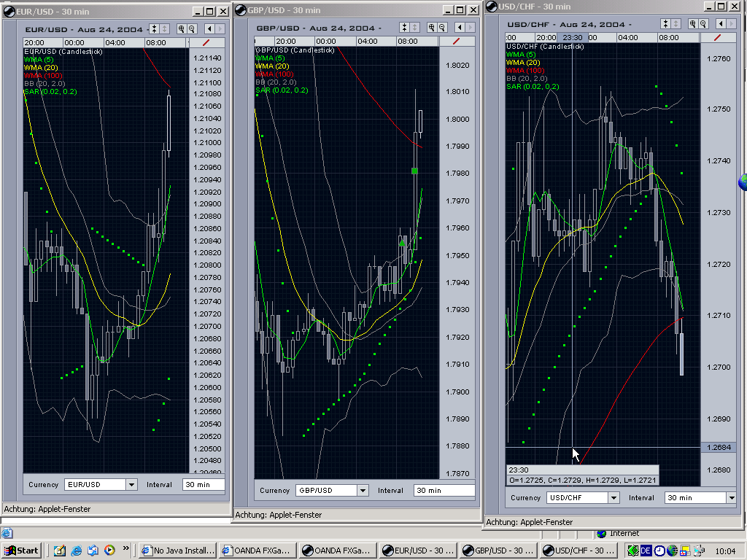This screenshot has height=560, width=747.
Task: Open Interval dropdown arrow in USD/CHF window
Action: click(731, 497)
